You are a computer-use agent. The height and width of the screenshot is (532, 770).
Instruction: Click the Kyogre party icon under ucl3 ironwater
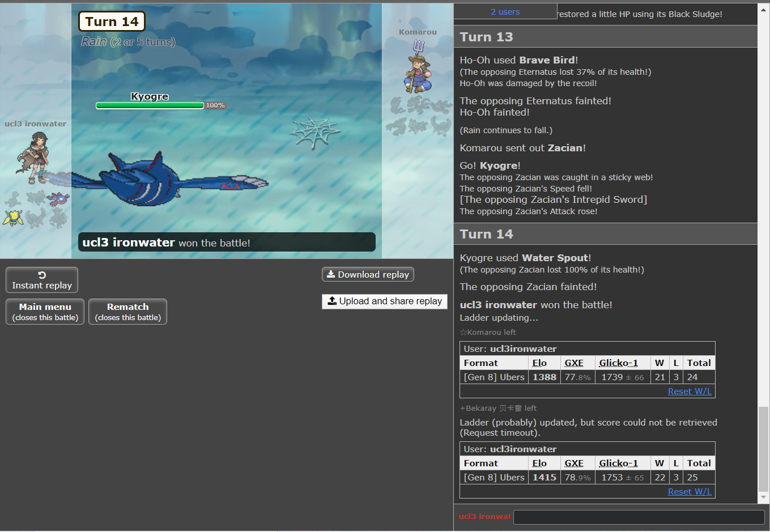point(58,199)
